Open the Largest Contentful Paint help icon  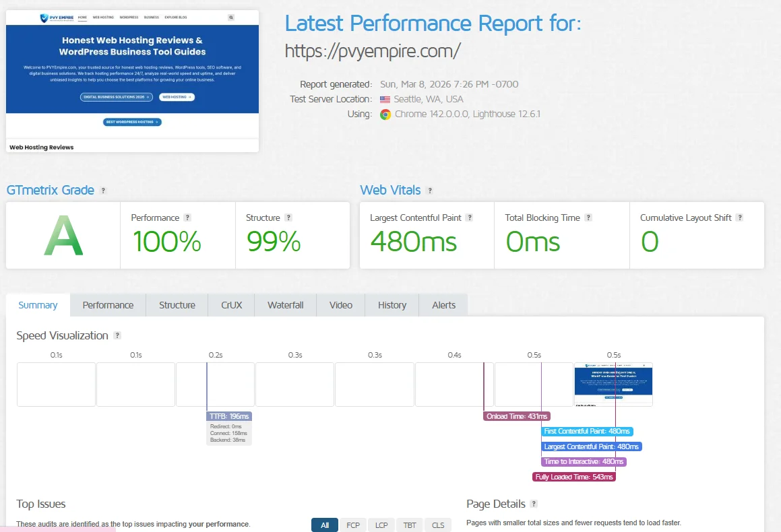pyautogui.click(x=471, y=218)
